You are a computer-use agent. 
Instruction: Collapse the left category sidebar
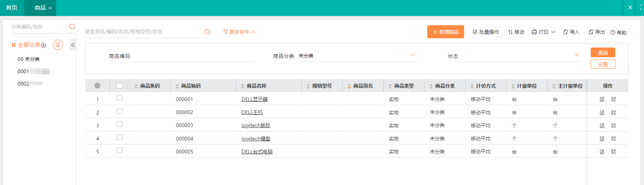point(73,45)
